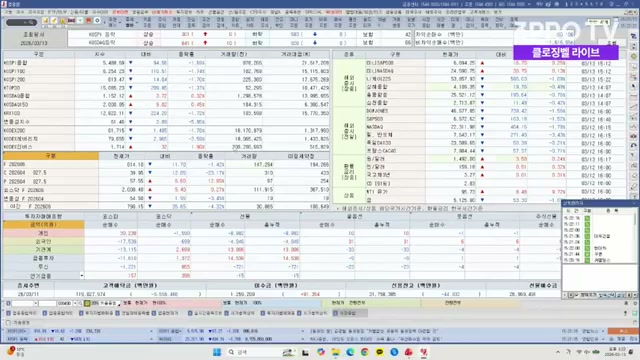Open dropdown at end of NASDAQ ticker
This screenshot has width=640, height=360.
[302, 339]
